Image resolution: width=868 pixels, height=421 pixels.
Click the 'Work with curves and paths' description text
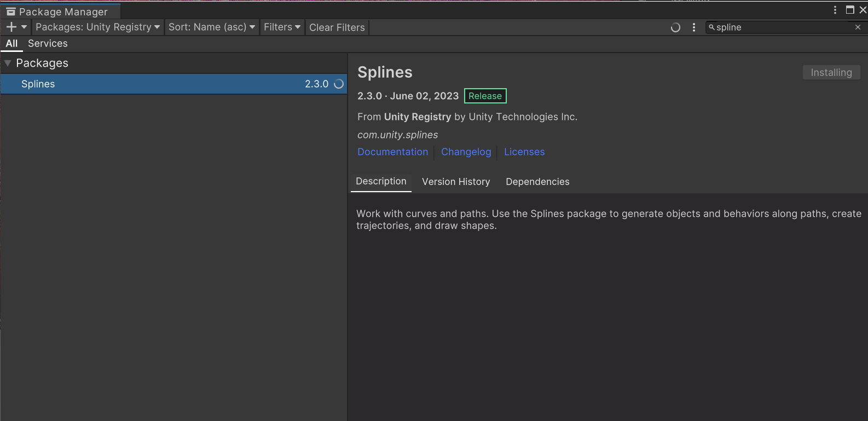[609, 220]
